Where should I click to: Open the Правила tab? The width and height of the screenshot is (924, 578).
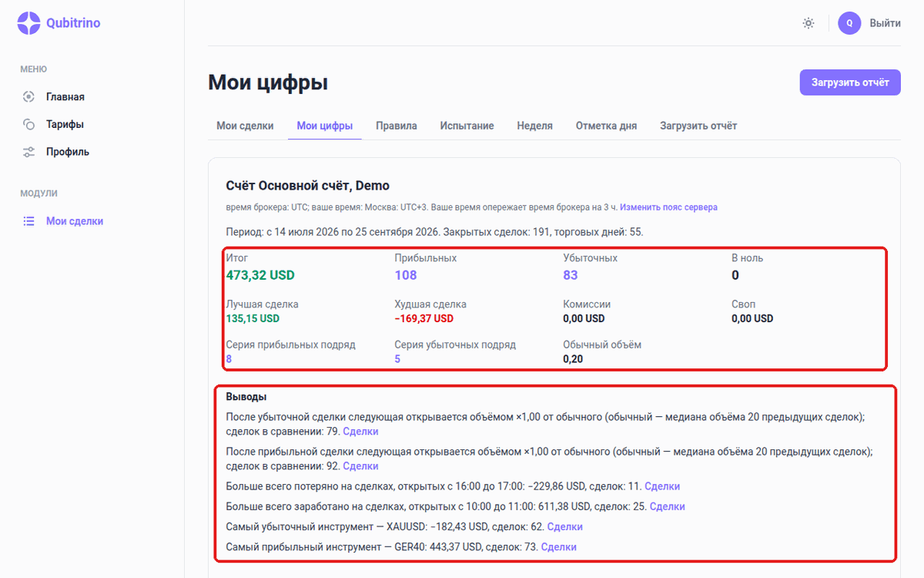397,126
